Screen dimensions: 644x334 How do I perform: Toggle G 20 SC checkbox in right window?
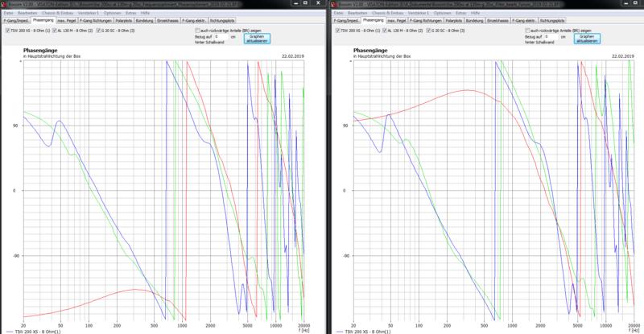[x=429, y=30]
